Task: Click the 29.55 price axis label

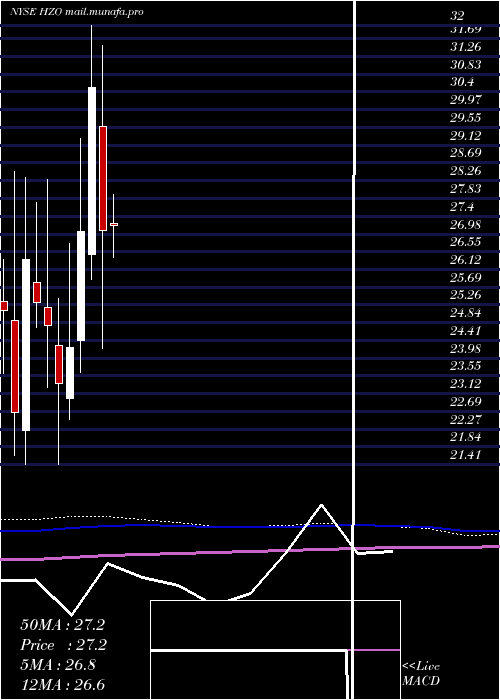Action: click(x=466, y=117)
